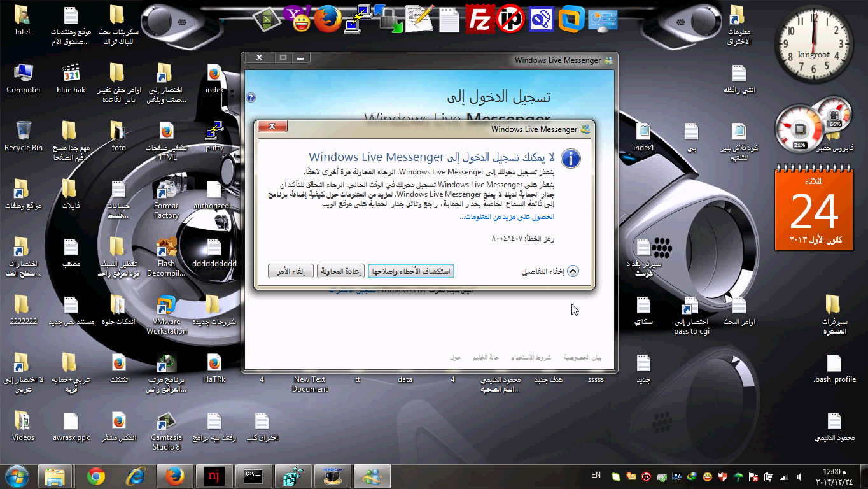Screen dimensions: 868x489
Task: Select the awrasx.ppk file on desktop
Action: 71,427
